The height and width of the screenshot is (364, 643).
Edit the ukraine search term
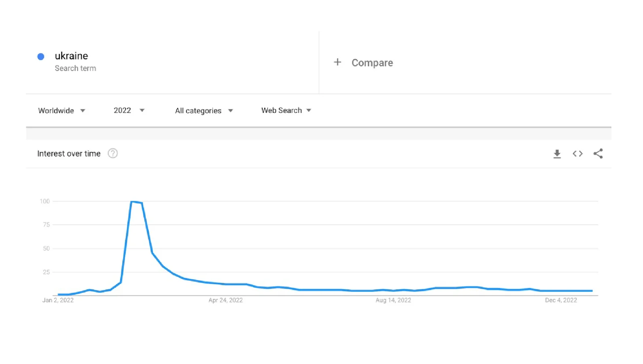pyautogui.click(x=71, y=56)
